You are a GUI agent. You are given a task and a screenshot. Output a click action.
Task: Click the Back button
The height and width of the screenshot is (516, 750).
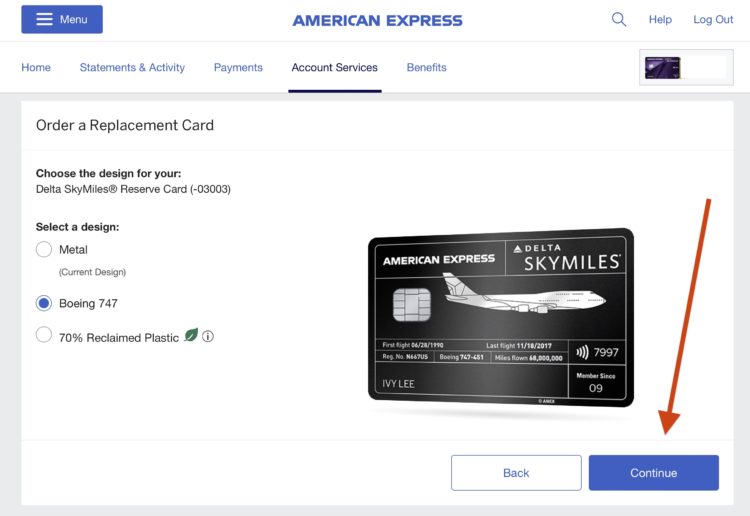coord(516,473)
